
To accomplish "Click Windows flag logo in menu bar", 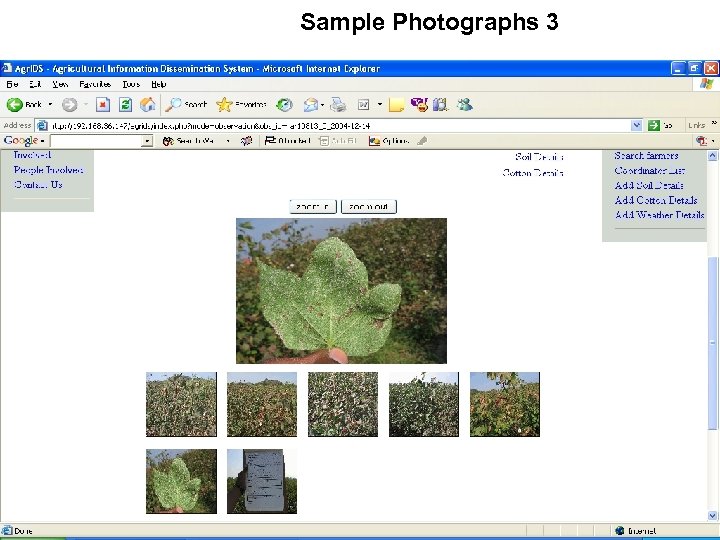I will pos(706,84).
